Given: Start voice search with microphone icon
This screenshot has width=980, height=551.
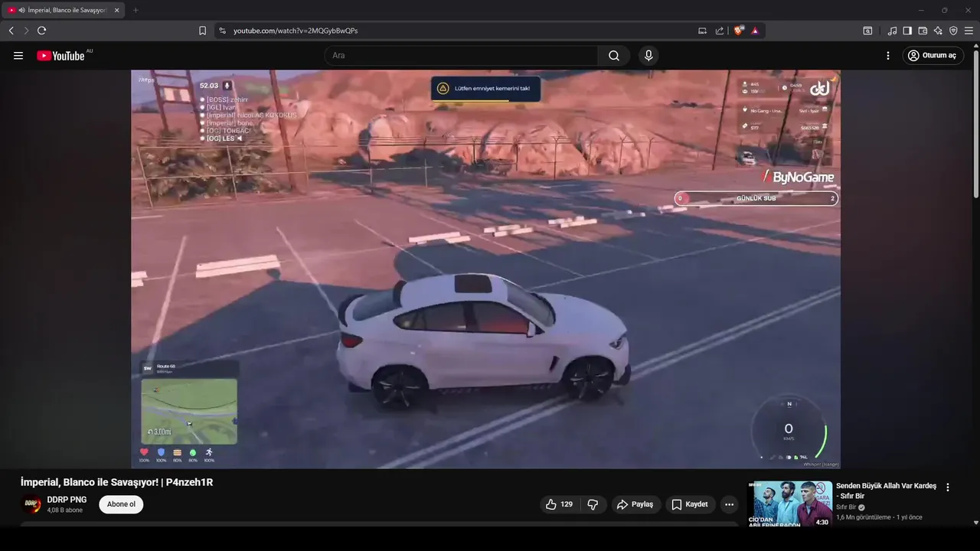Looking at the screenshot, I should click(x=648, y=56).
